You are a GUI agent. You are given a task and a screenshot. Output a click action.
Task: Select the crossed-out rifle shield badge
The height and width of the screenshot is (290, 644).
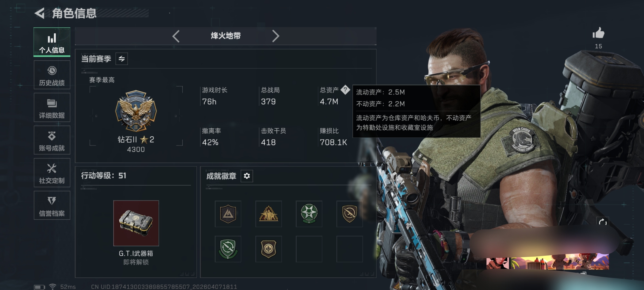(349, 214)
